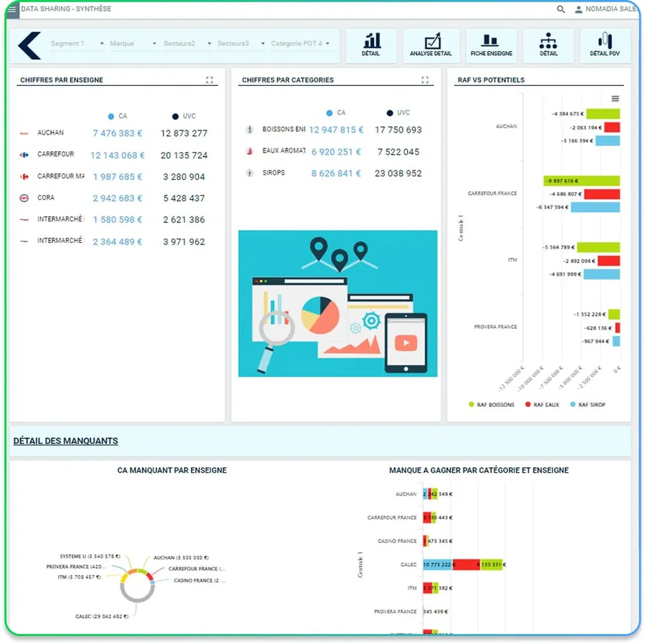Screen dimensions: 645x644
Task: Click ITM blue RAF Sirop bar
Action: pos(601,274)
